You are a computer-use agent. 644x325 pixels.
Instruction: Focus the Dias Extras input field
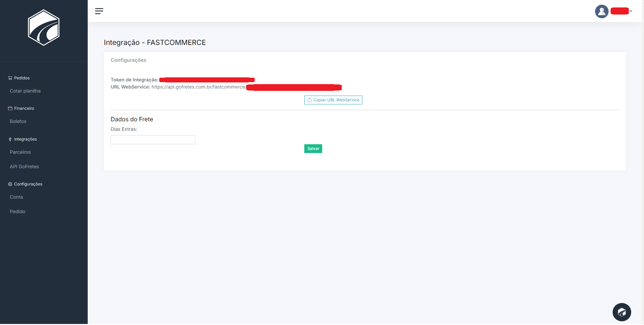(153, 140)
